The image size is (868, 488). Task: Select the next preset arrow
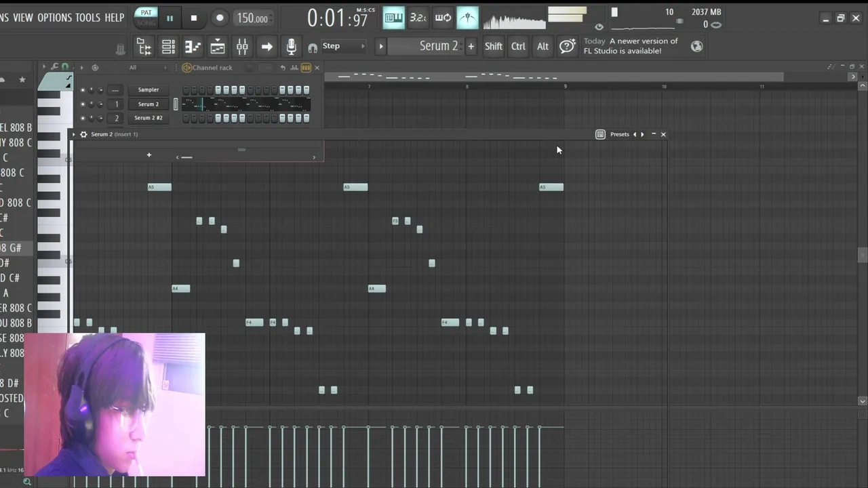[642, 134]
